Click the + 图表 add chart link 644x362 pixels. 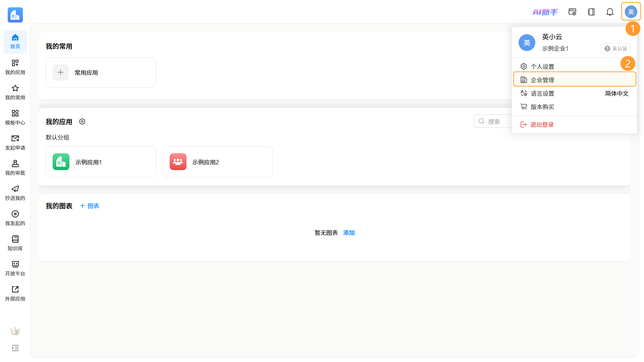[90, 206]
